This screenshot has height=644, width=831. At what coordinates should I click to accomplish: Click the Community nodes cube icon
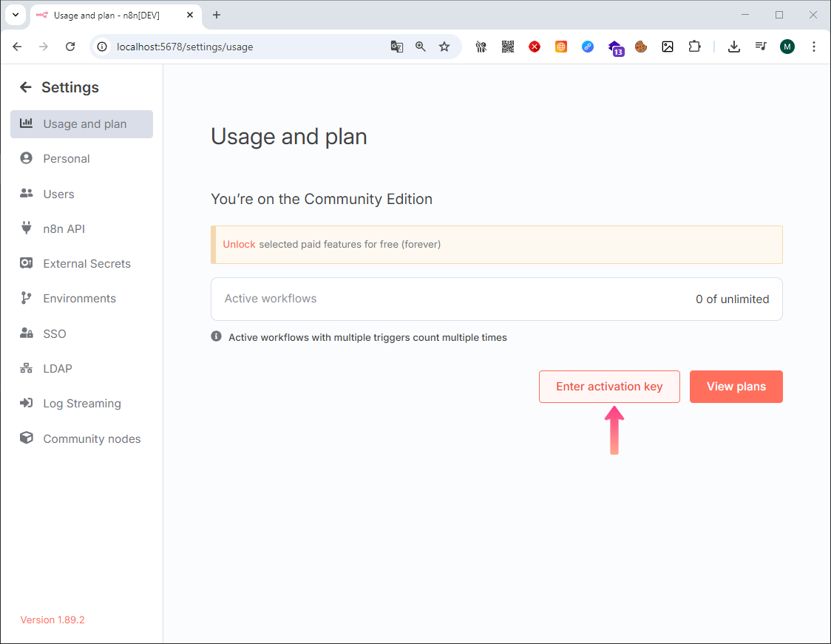pyautogui.click(x=27, y=438)
